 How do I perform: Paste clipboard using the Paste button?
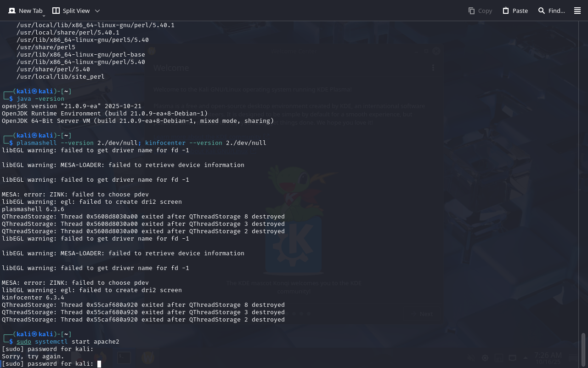515,11
